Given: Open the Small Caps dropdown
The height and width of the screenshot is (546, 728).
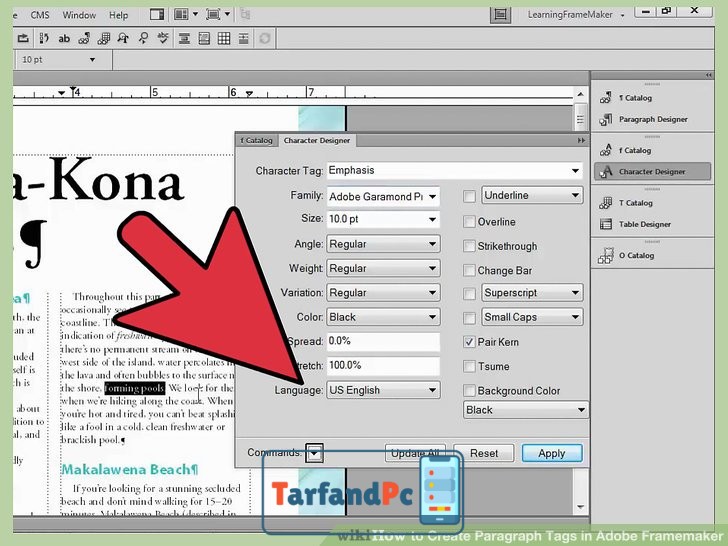Looking at the screenshot, I should click(532, 317).
